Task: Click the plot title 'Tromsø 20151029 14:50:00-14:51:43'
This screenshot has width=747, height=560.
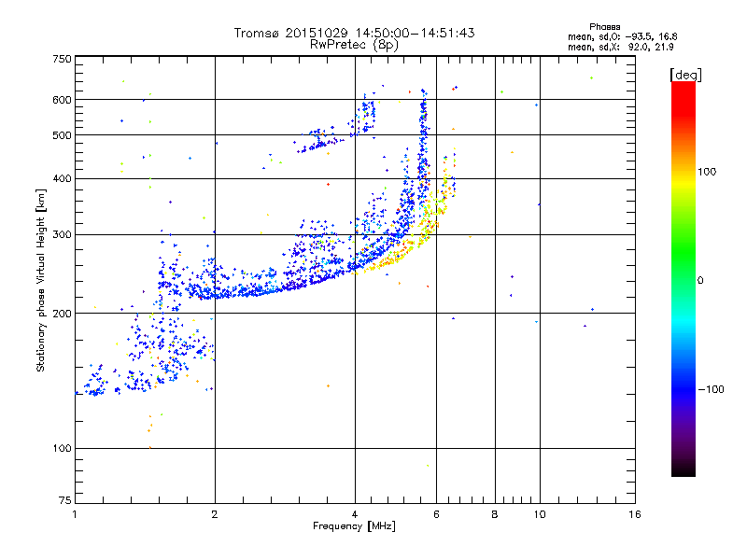Action: point(354,33)
